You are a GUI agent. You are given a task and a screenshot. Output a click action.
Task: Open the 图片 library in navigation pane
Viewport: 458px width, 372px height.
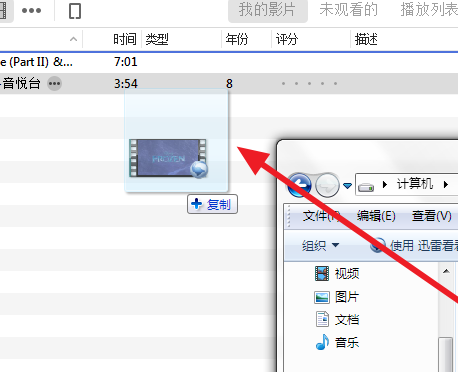[x=336, y=297]
